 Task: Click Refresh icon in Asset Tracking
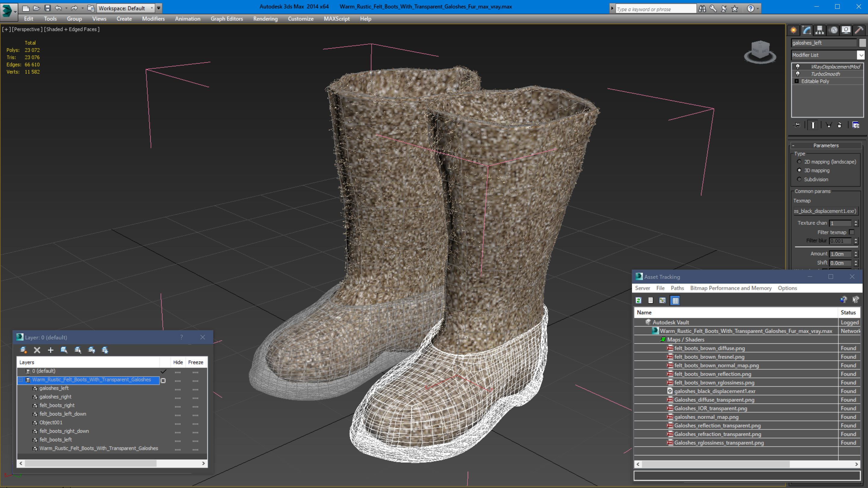click(638, 300)
